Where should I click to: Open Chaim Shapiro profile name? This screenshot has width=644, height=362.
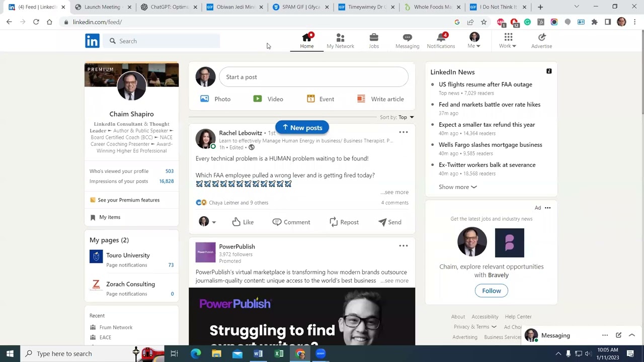pyautogui.click(x=131, y=114)
